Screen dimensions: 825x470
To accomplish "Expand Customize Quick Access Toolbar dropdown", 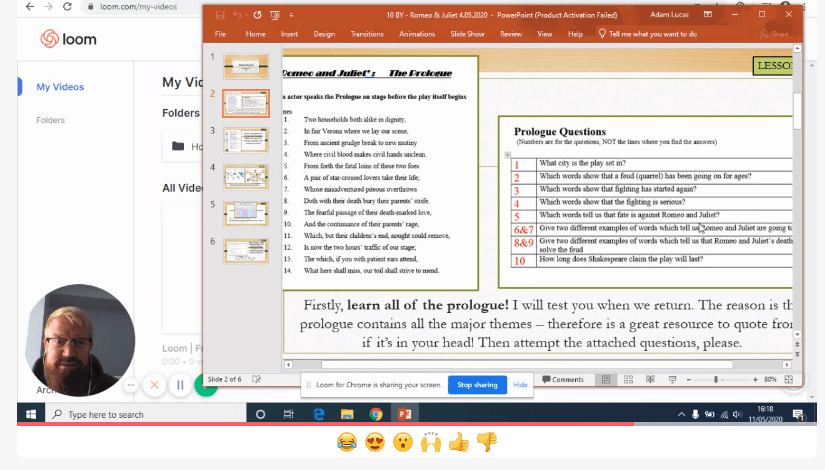I will point(294,15).
